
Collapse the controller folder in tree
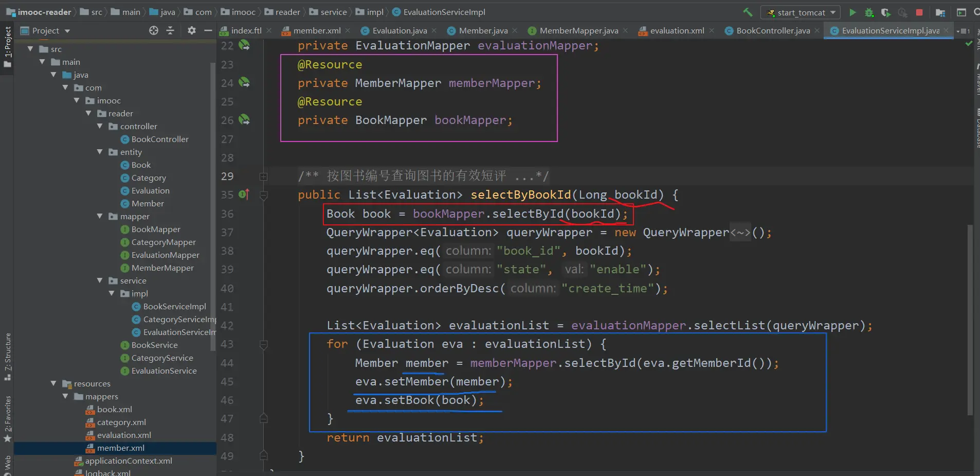[100, 126]
